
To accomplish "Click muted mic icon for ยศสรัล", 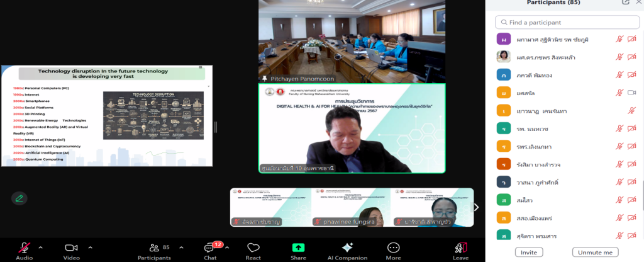I will pos(619,93).
